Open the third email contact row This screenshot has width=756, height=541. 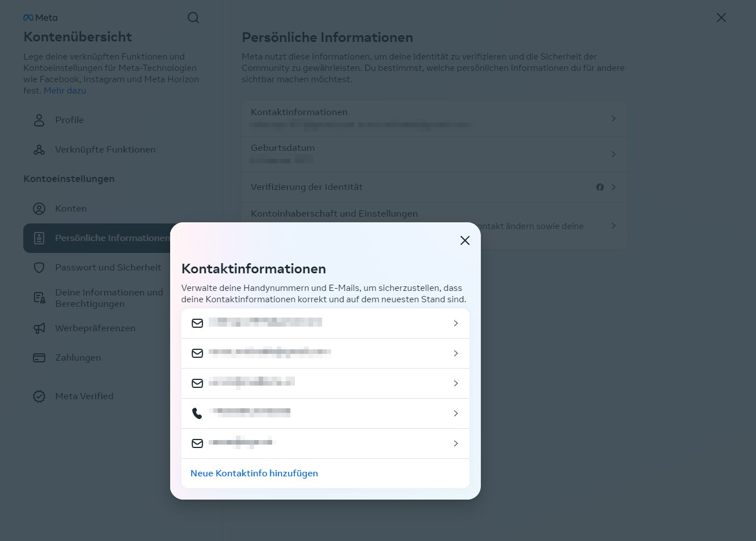326,383
